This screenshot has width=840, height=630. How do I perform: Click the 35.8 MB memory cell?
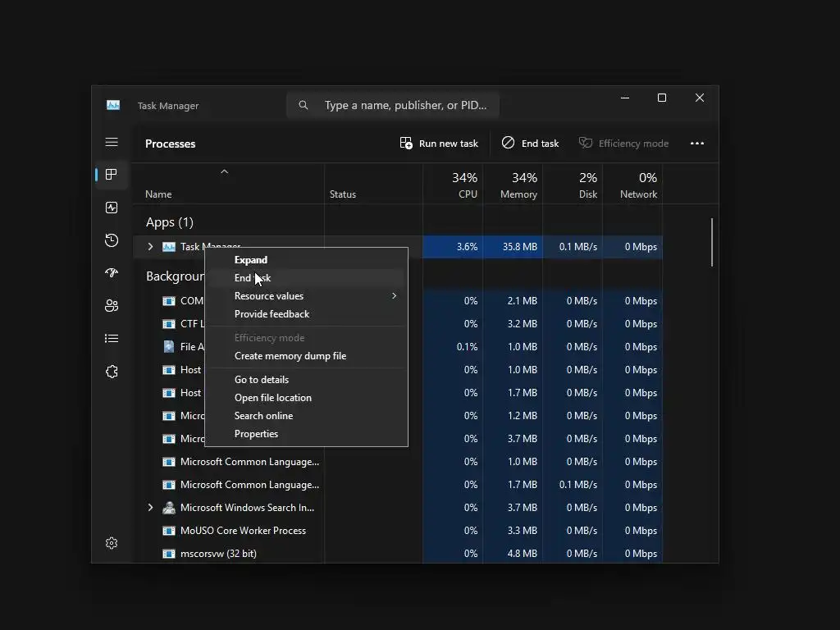pos(513,246)
